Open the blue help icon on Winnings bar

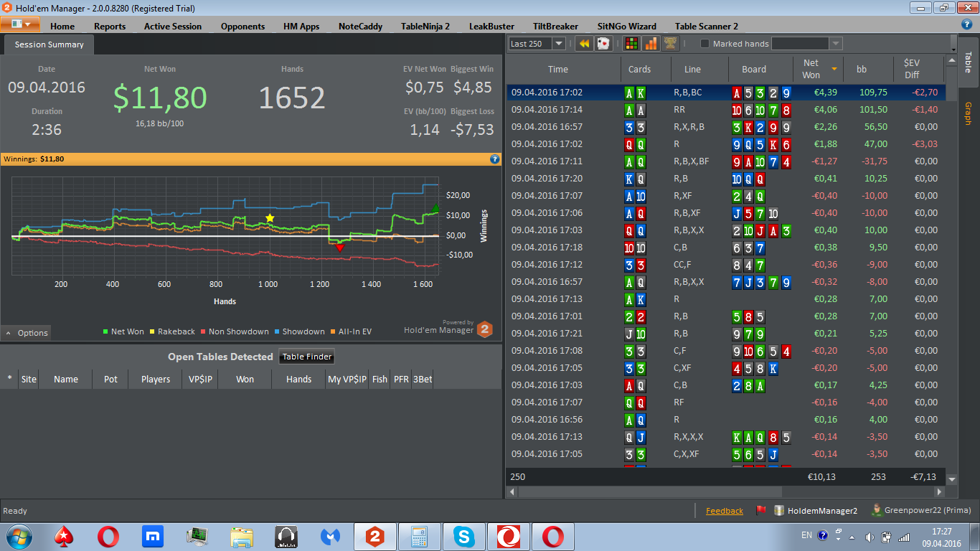[494, 159]
